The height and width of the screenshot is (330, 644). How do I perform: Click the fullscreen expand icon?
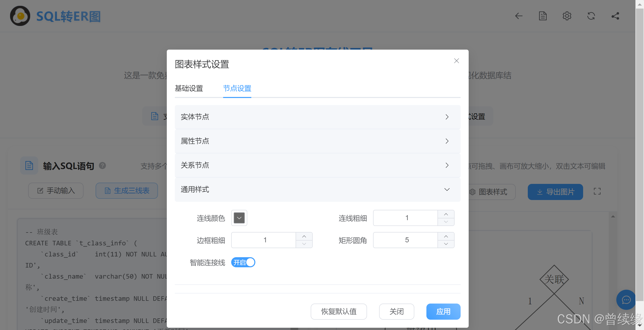click(x=597, y=191)
